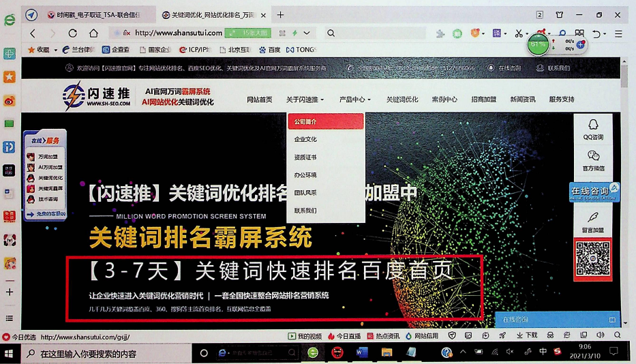636x364 pixels.
Task: Expand the address bar dropdown chevron
Action: click(x=307, y=33)
